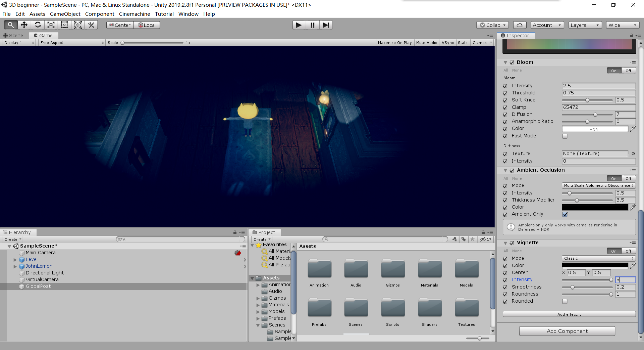Click the Pause button
The width and height of the screenshot is (644, 350).
click(312, 25)
